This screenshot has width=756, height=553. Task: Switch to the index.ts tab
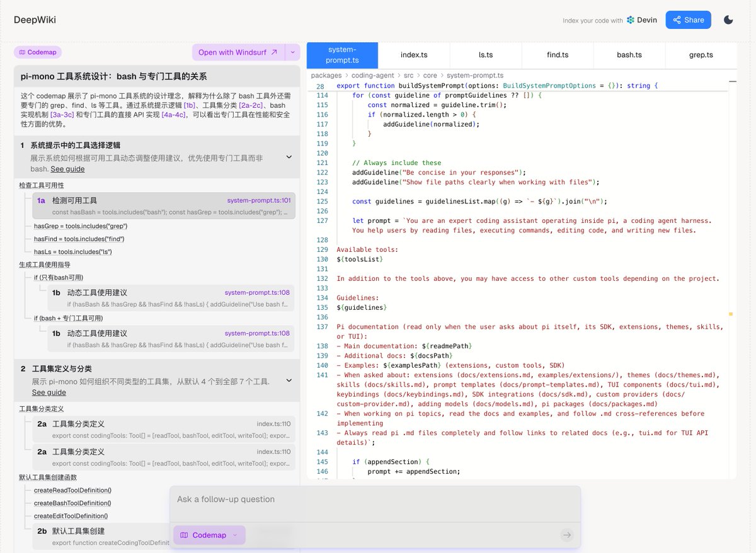[x=414, y=55]
